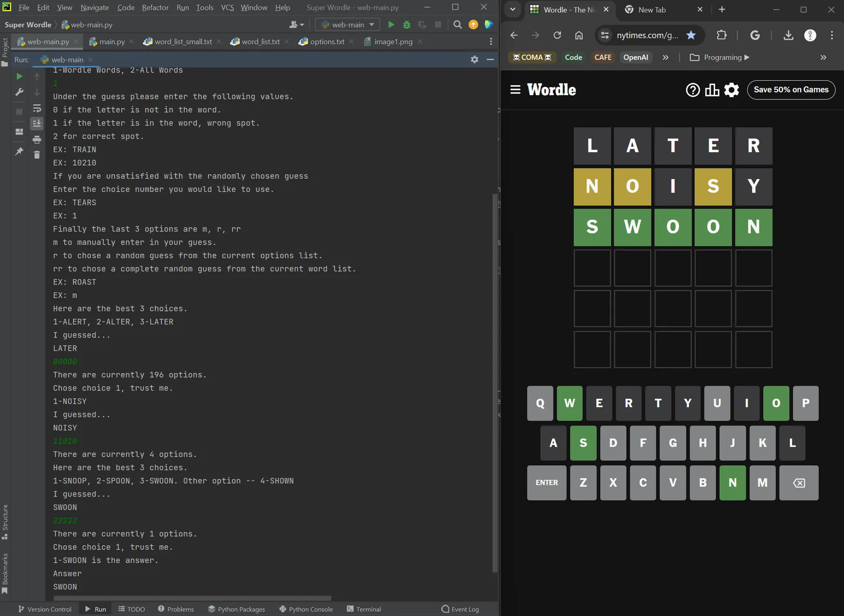Open Version Control tool window
Screen dimensions: 844x616
[x=45, y=609]
